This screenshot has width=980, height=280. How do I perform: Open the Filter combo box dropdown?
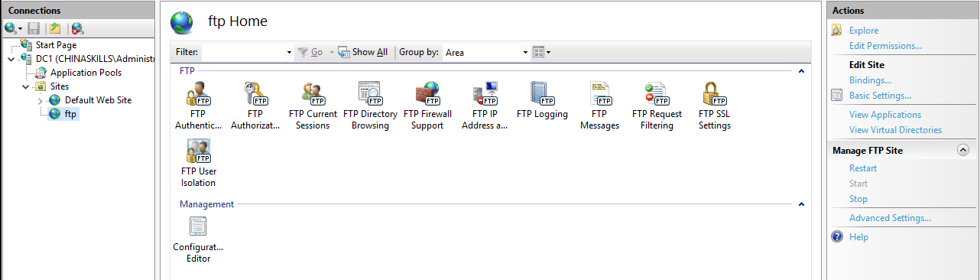point(289,53)
